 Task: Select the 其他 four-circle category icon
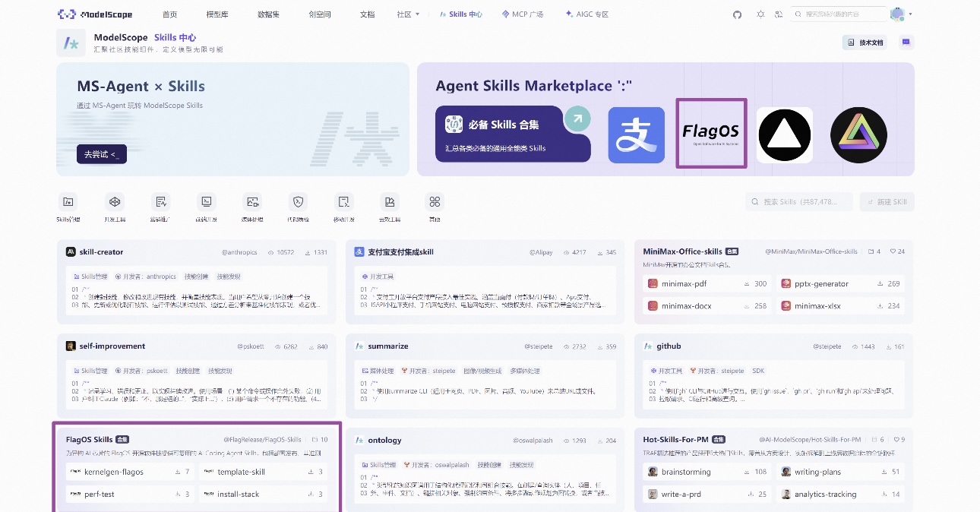(435, 201)
